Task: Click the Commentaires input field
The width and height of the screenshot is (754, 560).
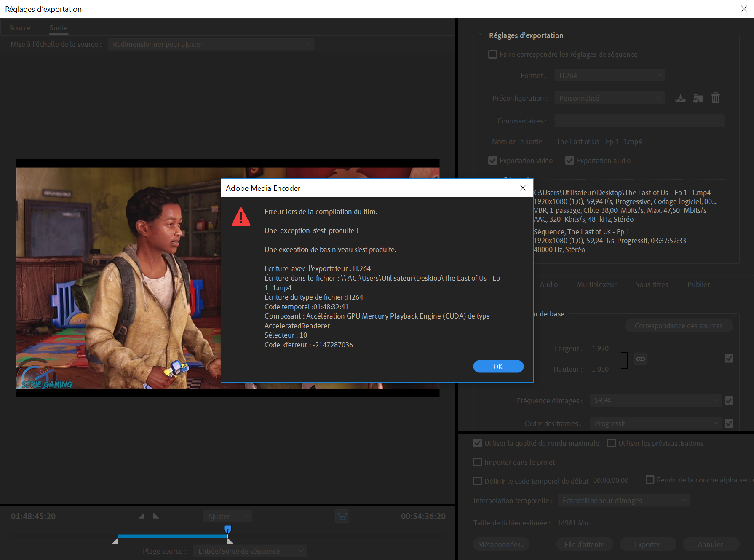Action: point(639,121)
